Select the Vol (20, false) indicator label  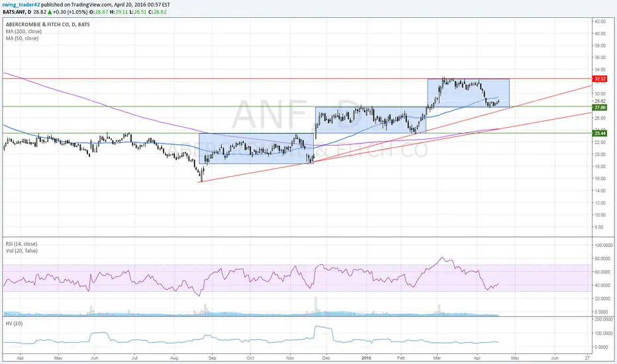click(22, 251)
